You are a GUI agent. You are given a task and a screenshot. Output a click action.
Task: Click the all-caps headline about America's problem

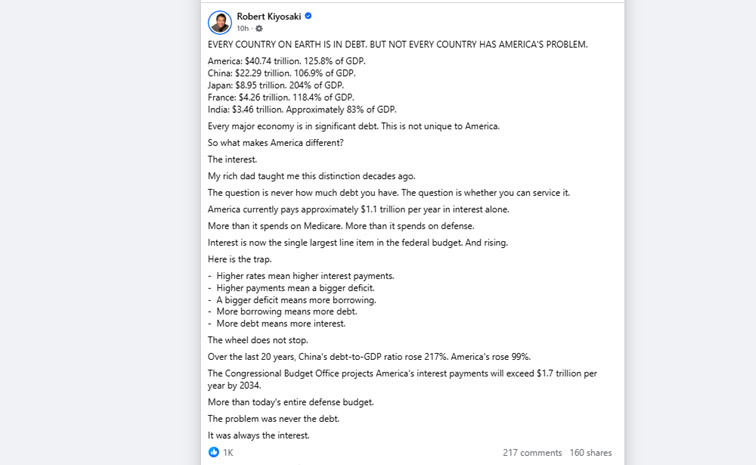[x=398, y=44]
